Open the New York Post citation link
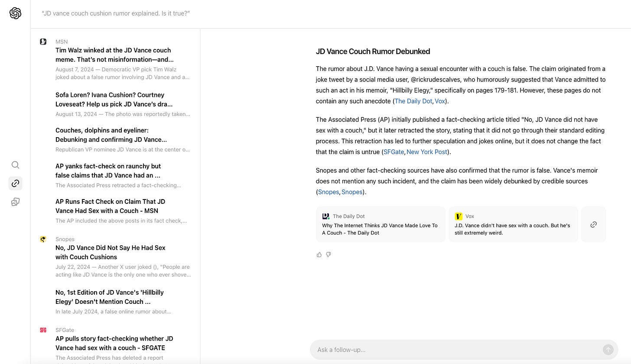Screen dimensions: 631x364 point(427,152)
